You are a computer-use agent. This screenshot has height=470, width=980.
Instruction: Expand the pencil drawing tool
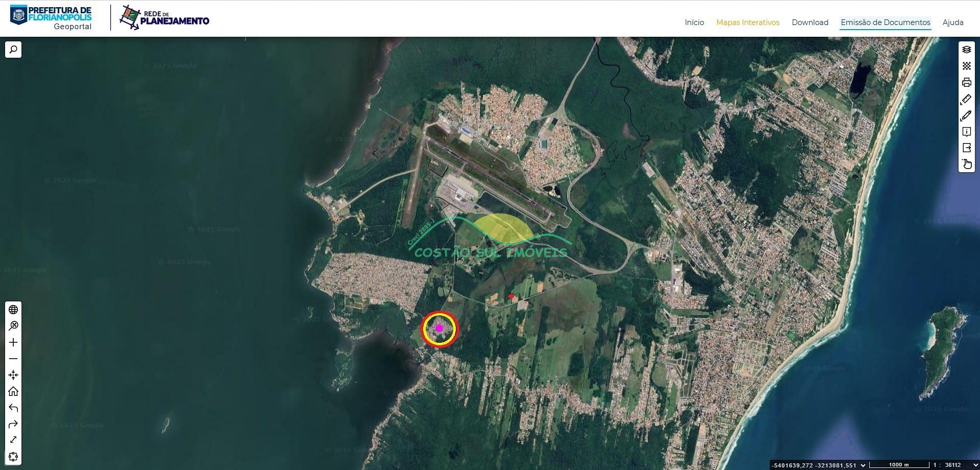pos(966,115)
